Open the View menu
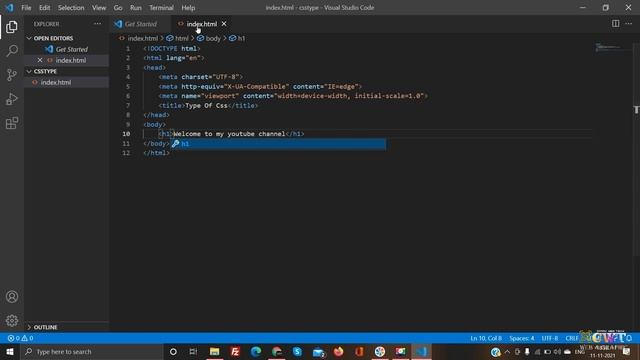The width and height of the screenshot is (640, 360). click(99, 8)
